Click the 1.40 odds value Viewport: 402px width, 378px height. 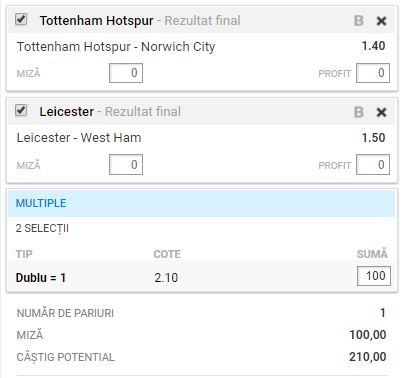(374, 46)
